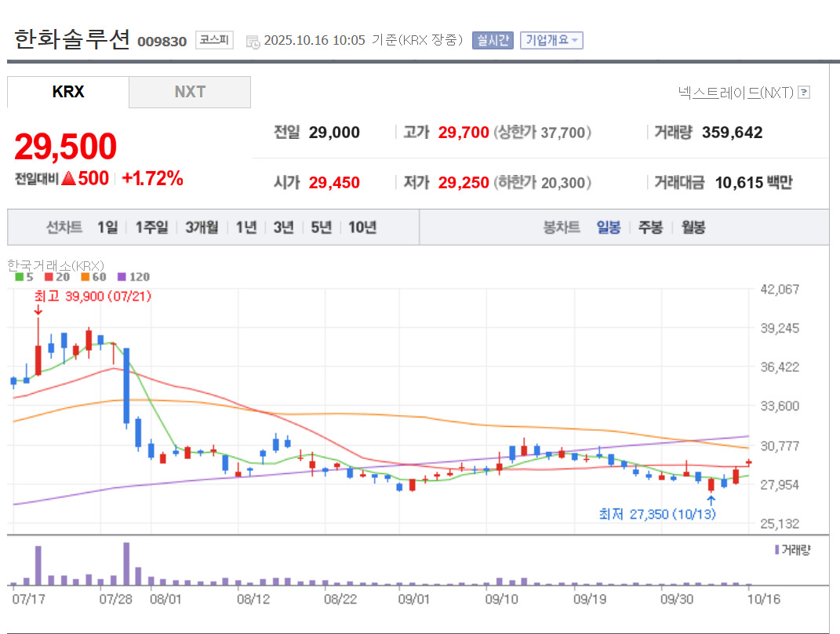840x634 pixels.
Task: Click the 실시간 realtime button
Action: pos(493,40)
